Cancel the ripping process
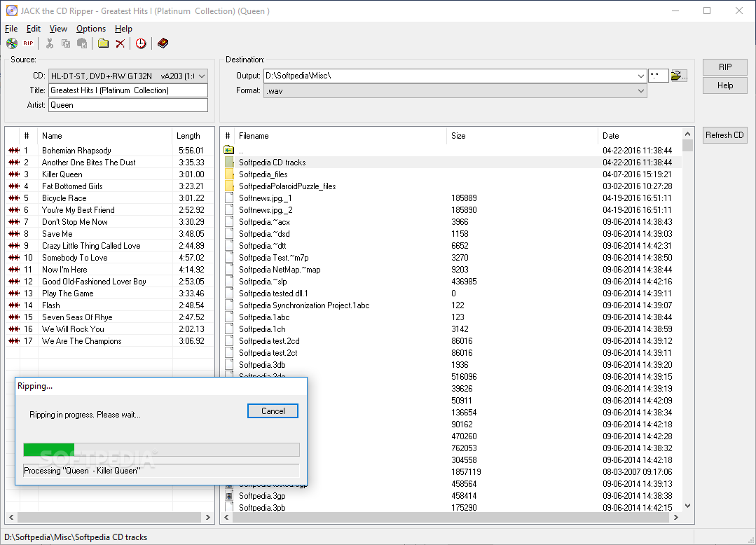756x545 pixels. pyautogui.click(x=273, y=411)
